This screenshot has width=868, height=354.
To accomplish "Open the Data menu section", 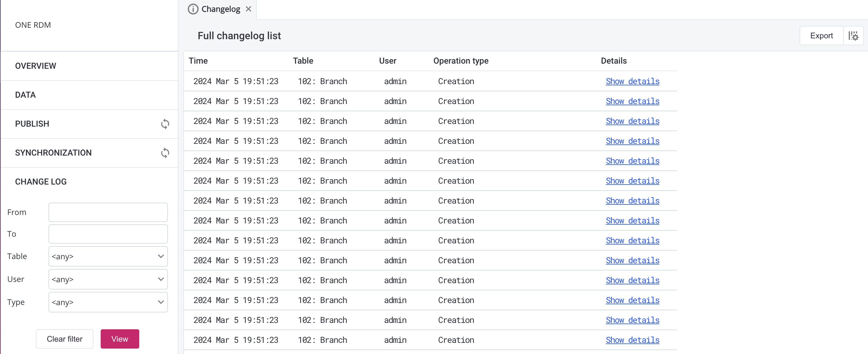I will (x=25, y=95).
